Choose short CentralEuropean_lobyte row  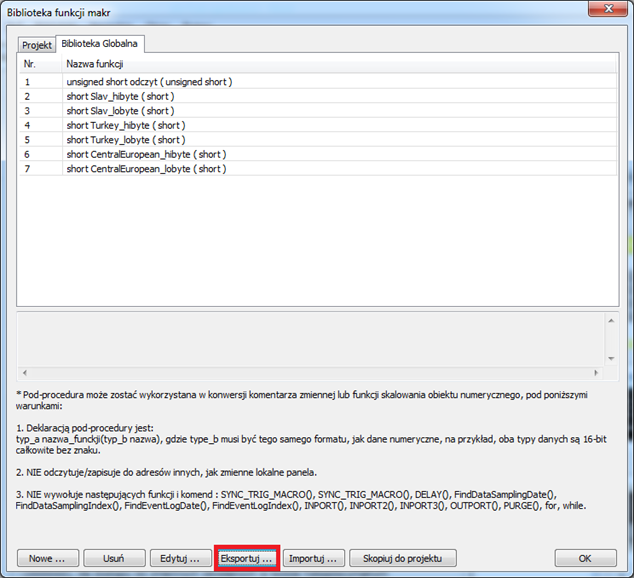[x=318, y=169]
